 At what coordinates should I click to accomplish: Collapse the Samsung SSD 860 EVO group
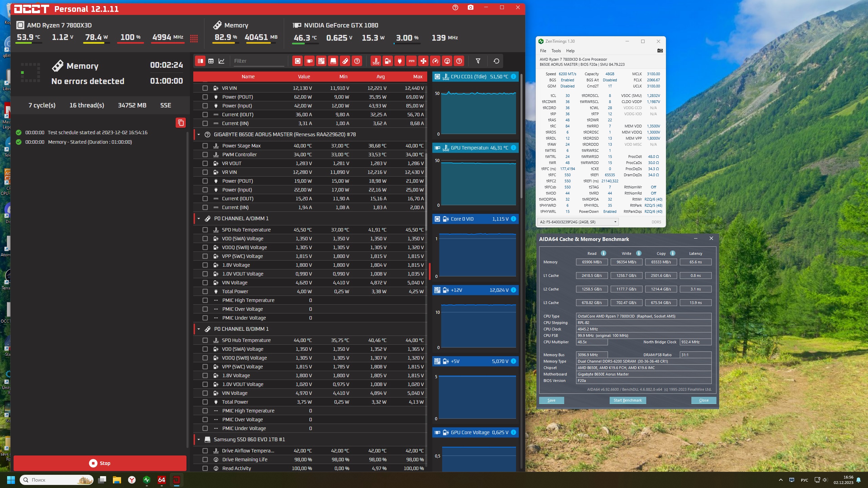(199, 440)
